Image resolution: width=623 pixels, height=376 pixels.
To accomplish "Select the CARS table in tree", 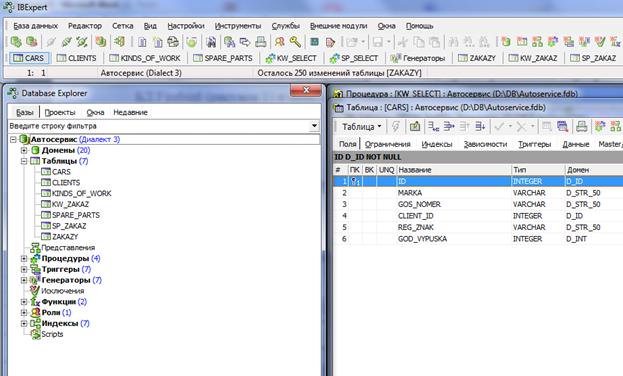I will coord(61,172).
